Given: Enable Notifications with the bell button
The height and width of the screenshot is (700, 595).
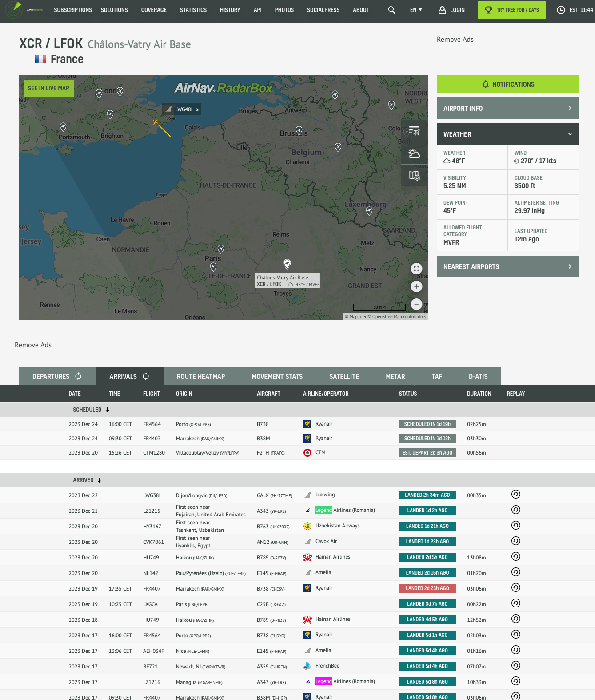Looking at the screenshot, I should point(507,84).
